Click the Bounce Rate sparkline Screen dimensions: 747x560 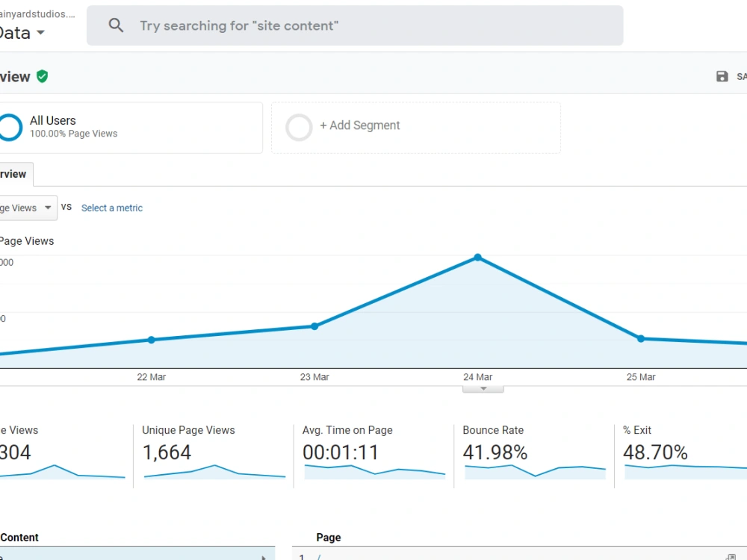coord(535,471)
